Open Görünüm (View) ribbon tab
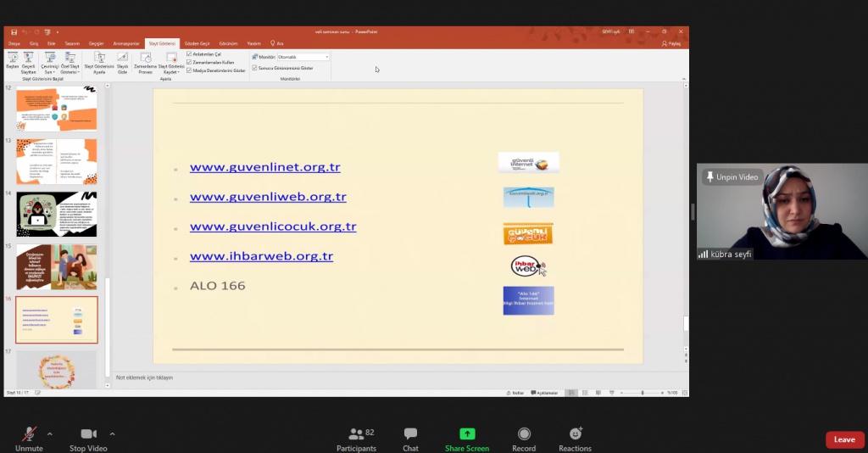Image resolution: width=868 pixels, height=453 pixels. click(228, 43)
